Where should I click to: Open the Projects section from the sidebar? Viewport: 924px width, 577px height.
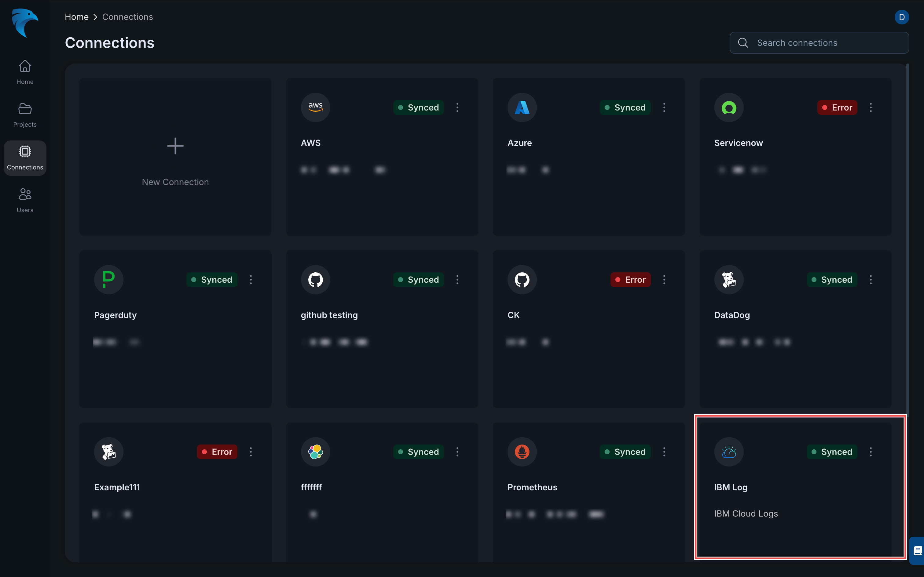(25, 114)
